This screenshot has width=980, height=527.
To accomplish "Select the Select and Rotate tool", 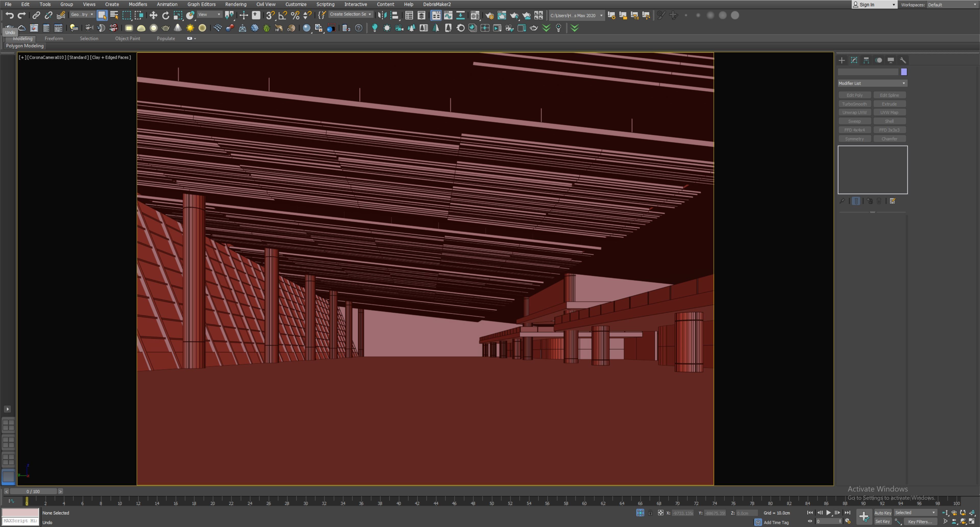I will 165,16.
